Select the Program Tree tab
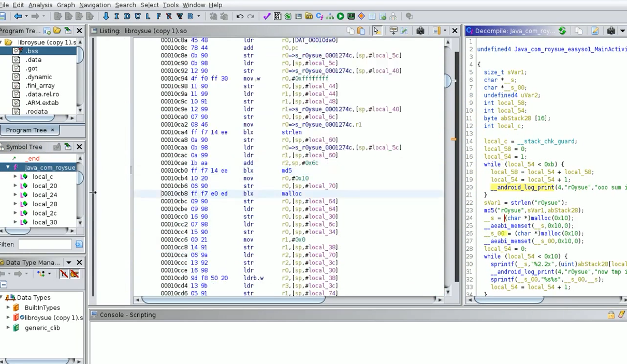 (x=26, y=130)
